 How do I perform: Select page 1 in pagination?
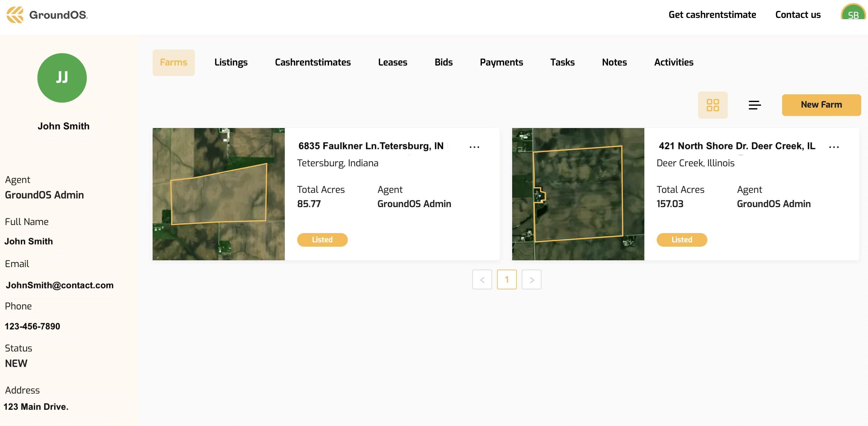pyautogui.click(x=507, y=279)
